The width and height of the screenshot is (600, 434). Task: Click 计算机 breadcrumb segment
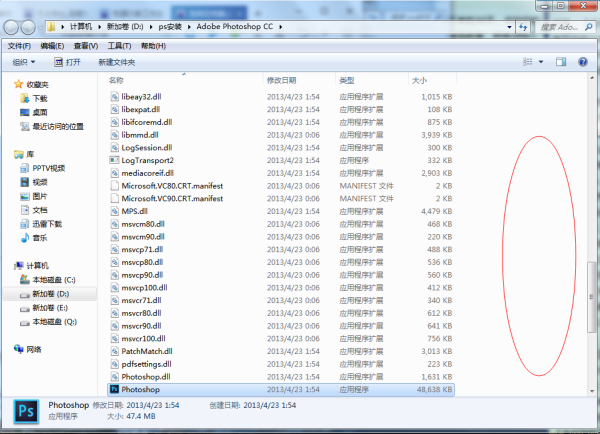81,27
